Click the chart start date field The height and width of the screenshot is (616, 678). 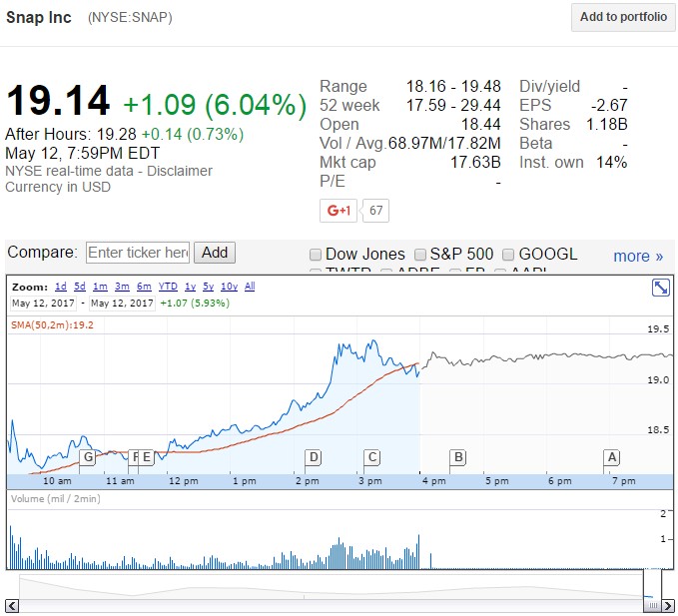pos(43,304)
